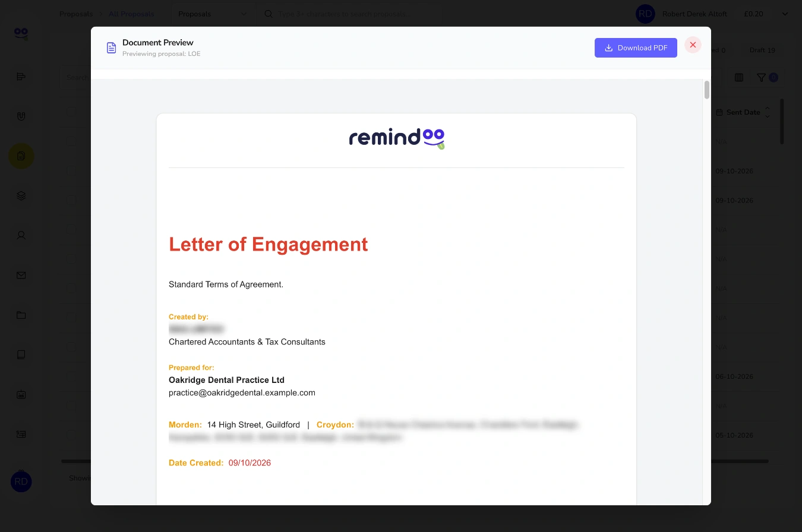Click the Previewing proposal: LOE subtitle
The width and height of the screenshot is (802, 532).
[162, 53]
